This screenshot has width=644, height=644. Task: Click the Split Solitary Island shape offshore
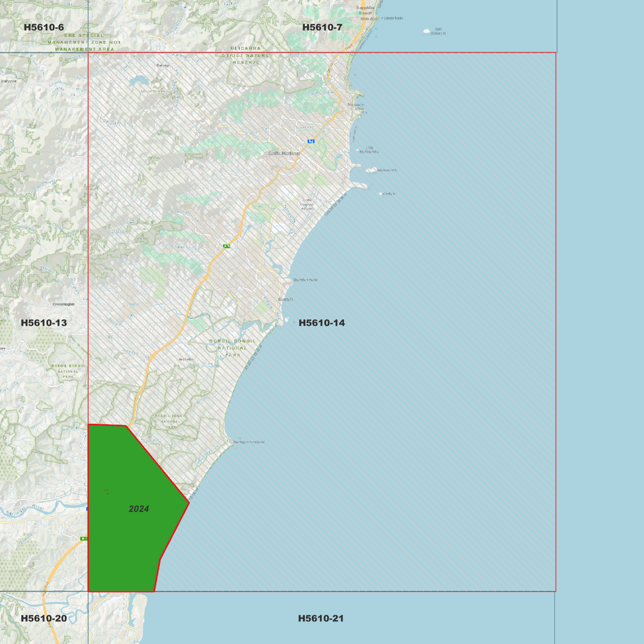[x=427, y=31]
